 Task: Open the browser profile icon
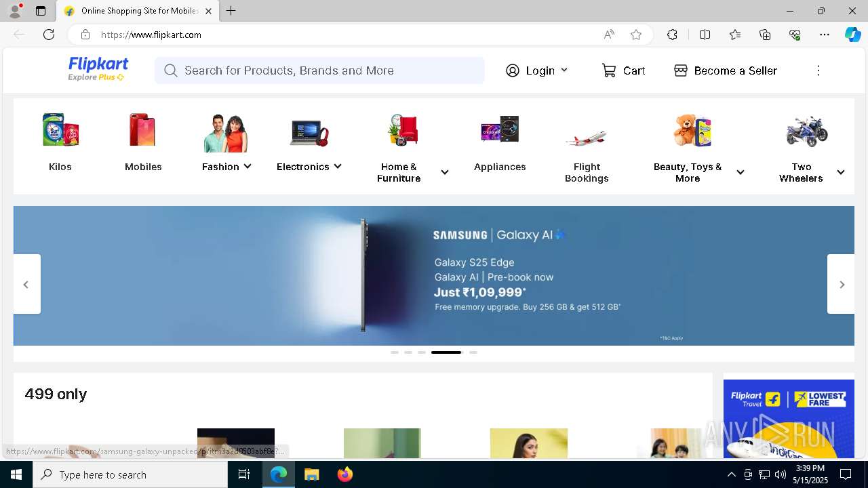(15, 11)
